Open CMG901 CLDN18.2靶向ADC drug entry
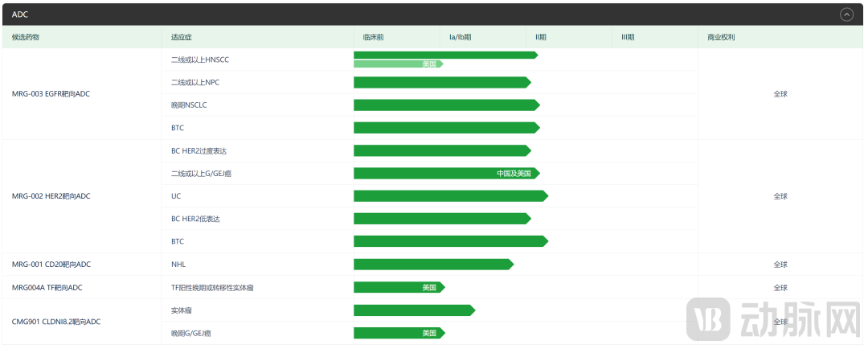The width and height of the screenshot is (868, 349). point(56,322)
